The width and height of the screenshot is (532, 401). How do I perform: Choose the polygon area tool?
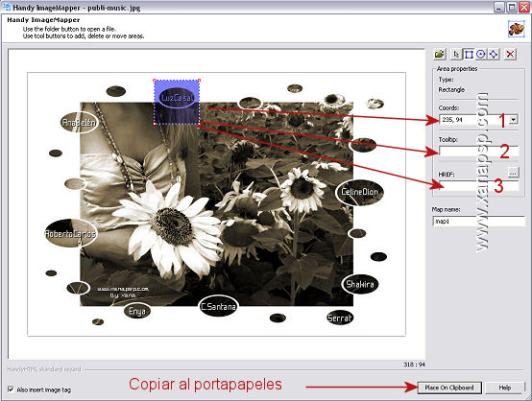coord(494,55)
